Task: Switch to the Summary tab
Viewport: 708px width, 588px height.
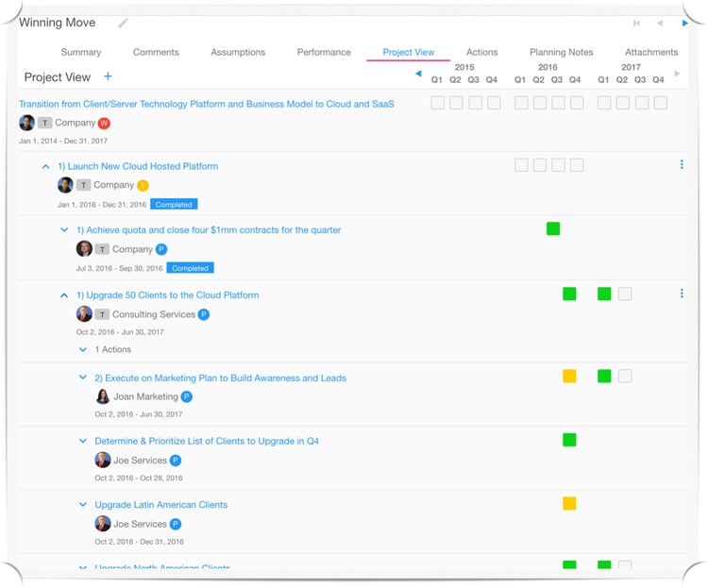Action: coord(81,52)
